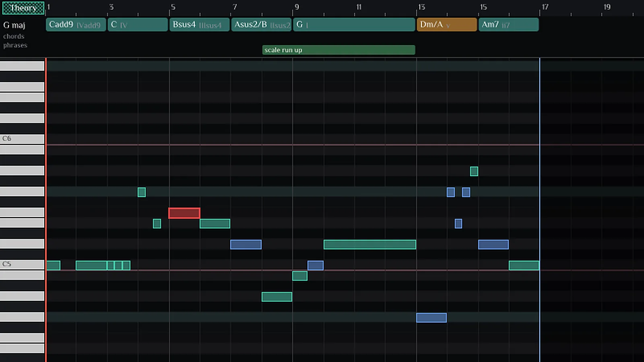Image resolution: width=644 pixels, height=362 pixels.
Task: Click the phrases row label
Action: pyautogui.click(x=15, y=45)
